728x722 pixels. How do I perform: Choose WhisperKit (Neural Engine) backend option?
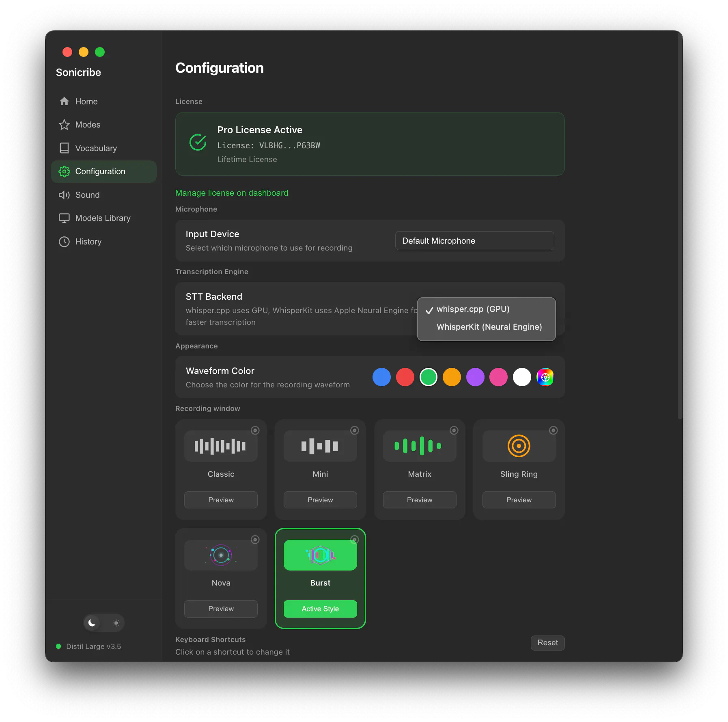click(486, 327)
